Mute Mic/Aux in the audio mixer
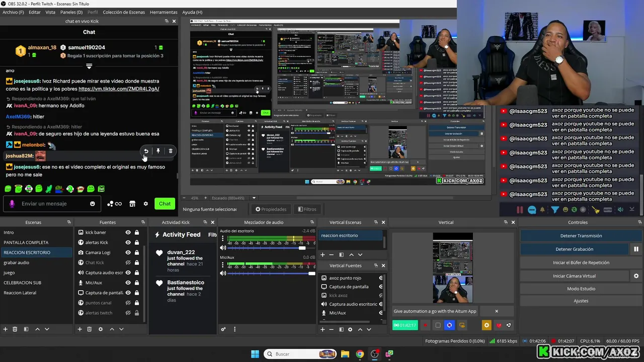This screenshot has width=644, height=362. tap(223, 274)
